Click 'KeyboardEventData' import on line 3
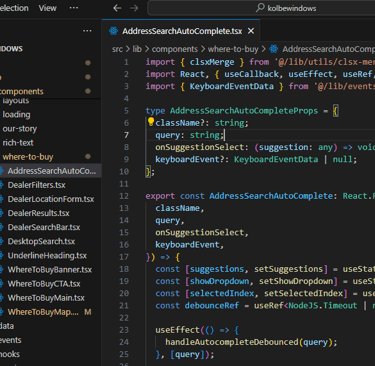The image size is (375, 366). [231, 86]
